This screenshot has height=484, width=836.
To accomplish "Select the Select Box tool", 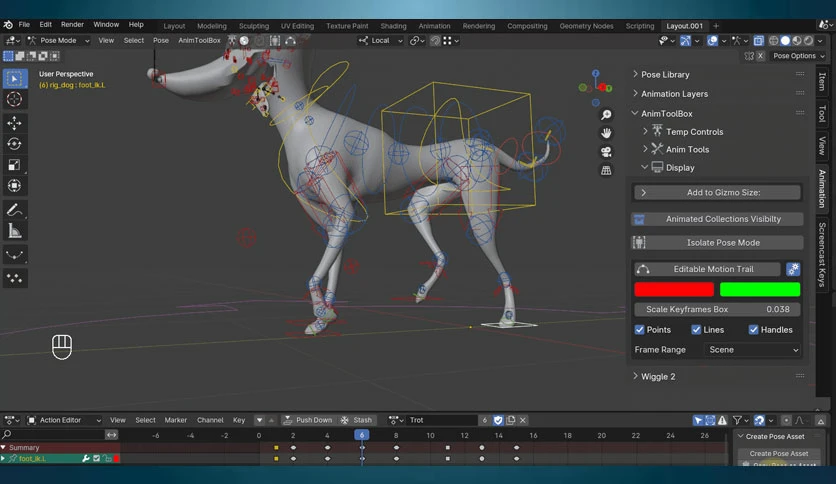I will click(x=14, y=78).
